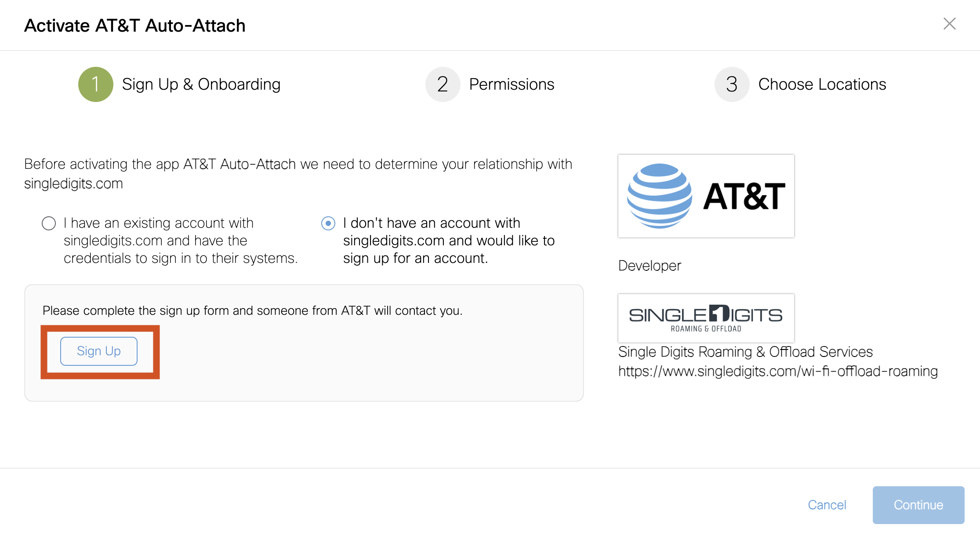The width and height of the screenshot is (980, 539).
Task: Click the Continue button
Action: (x=918, y=505)
